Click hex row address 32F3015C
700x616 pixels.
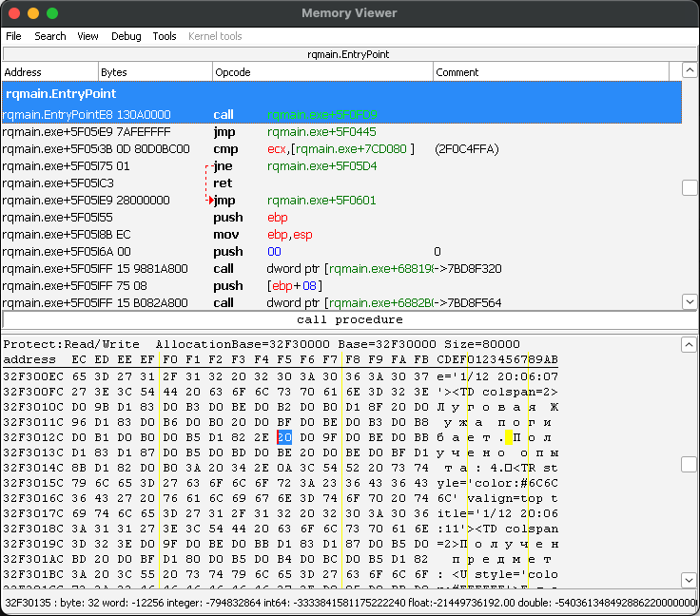point(33,483)
